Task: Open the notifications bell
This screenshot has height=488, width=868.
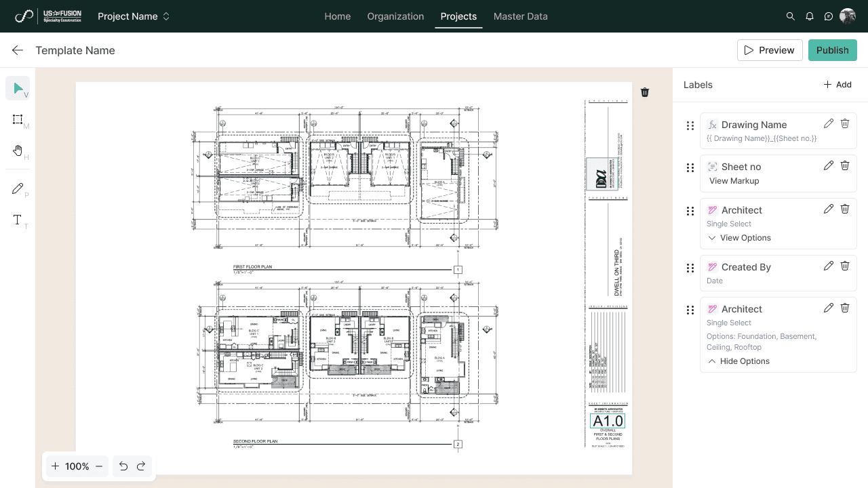Action: pyautogui.click(x=810, y=16)
